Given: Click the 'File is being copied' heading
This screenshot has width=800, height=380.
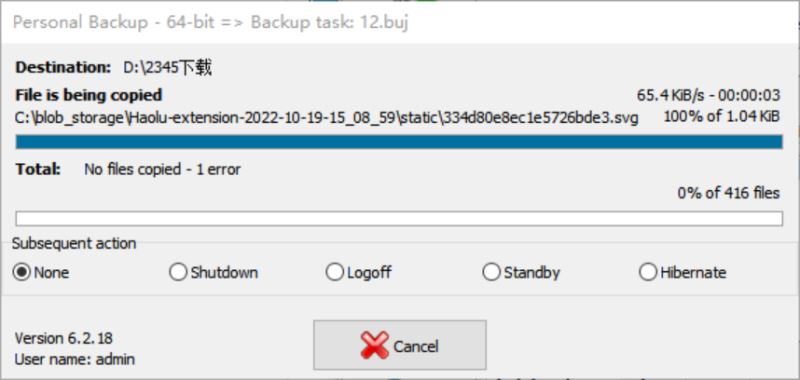Looking at the screenshot, I should [89, 95].
